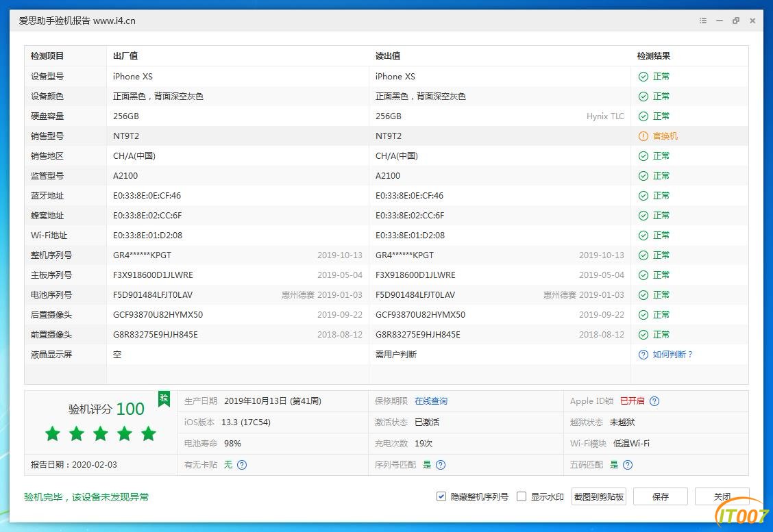Click 需用户判断 text in 液晶显示屏 row
This screenshot has height=532, width=773.
(396, 355)
